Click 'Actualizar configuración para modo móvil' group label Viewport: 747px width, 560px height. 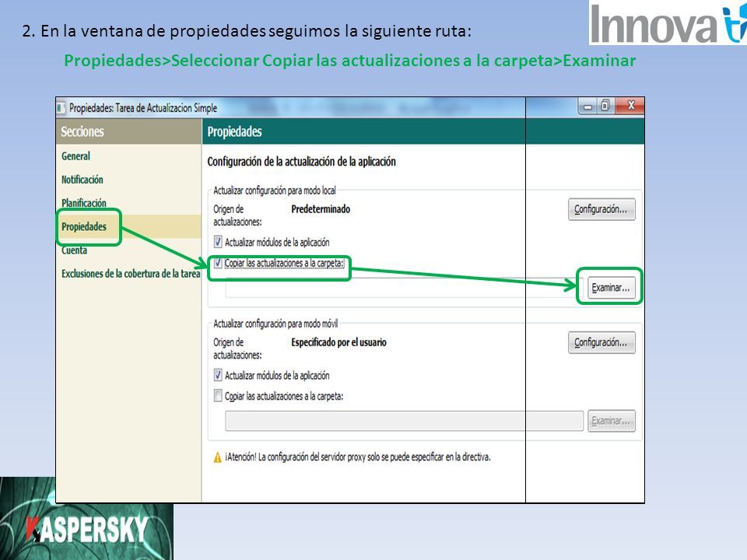275,324
